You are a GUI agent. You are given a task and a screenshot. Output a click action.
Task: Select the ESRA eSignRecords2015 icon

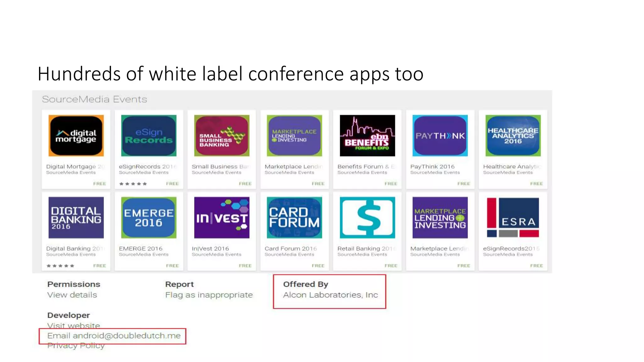click(x=513, y=217)
